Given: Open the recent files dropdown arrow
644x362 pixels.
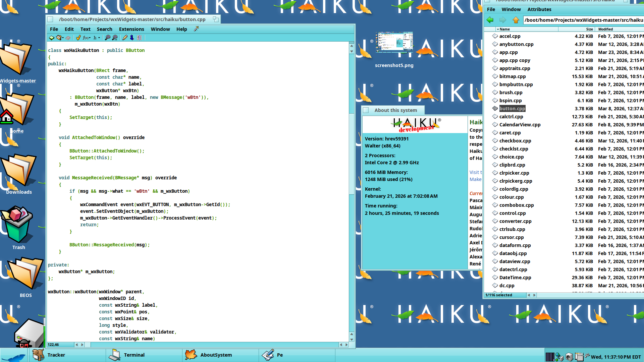Looking at the screenshot, I should [63, 38].
